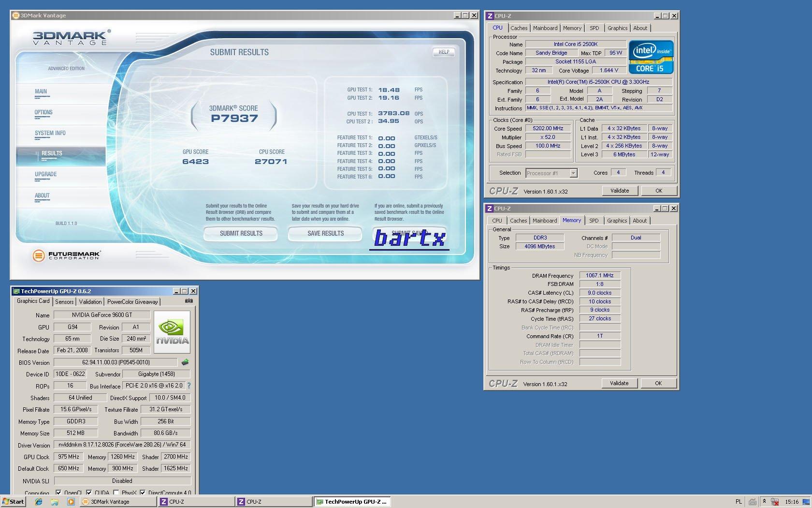Viewport: 812px width, 508px height.
Task: Click OK in top CPU-Z window
Action: click(659, 191)
